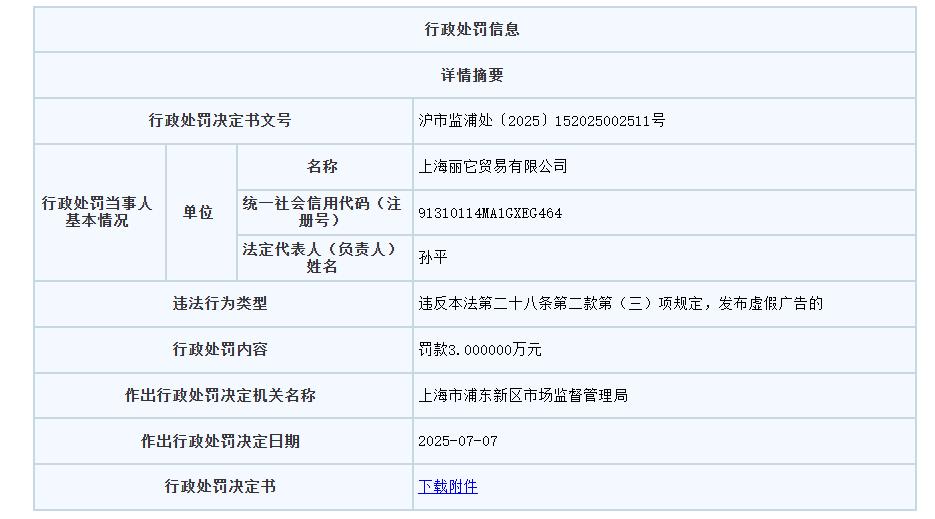Screen dimensions: 935x519
Task: Select penalty value 罚款3.000000万元
Action: tap(479, 350)
